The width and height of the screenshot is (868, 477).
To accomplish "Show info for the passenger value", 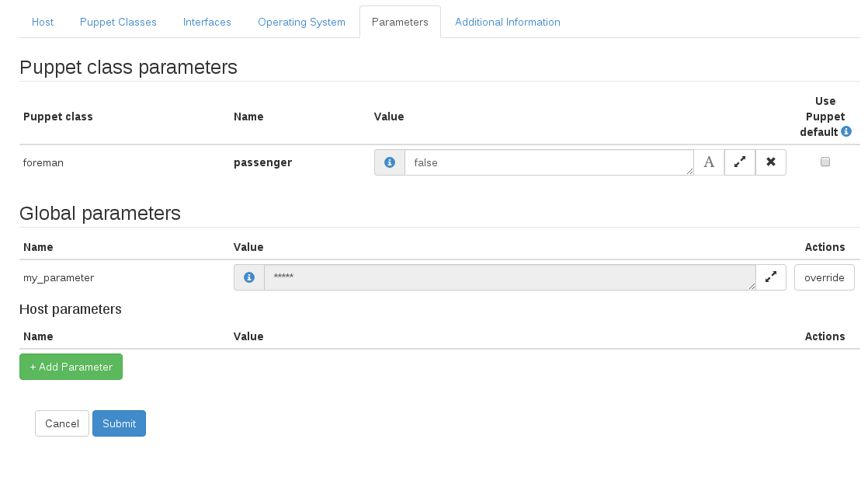I will [390, 162].
